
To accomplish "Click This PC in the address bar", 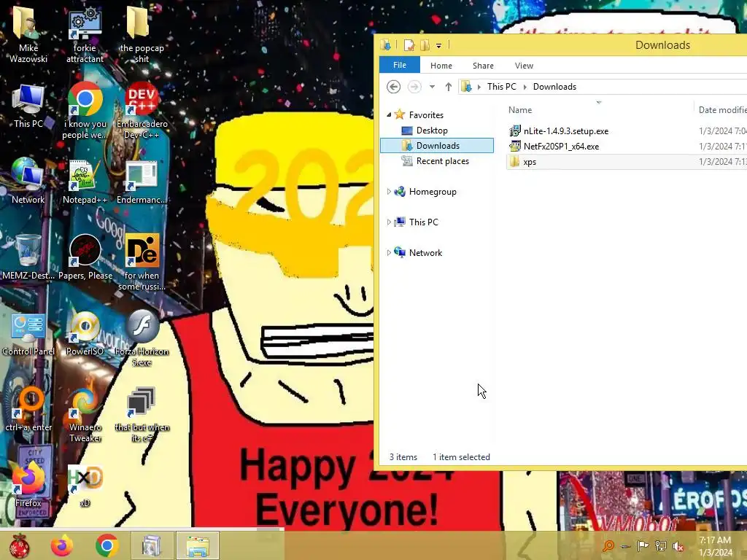I will [502, 87].
